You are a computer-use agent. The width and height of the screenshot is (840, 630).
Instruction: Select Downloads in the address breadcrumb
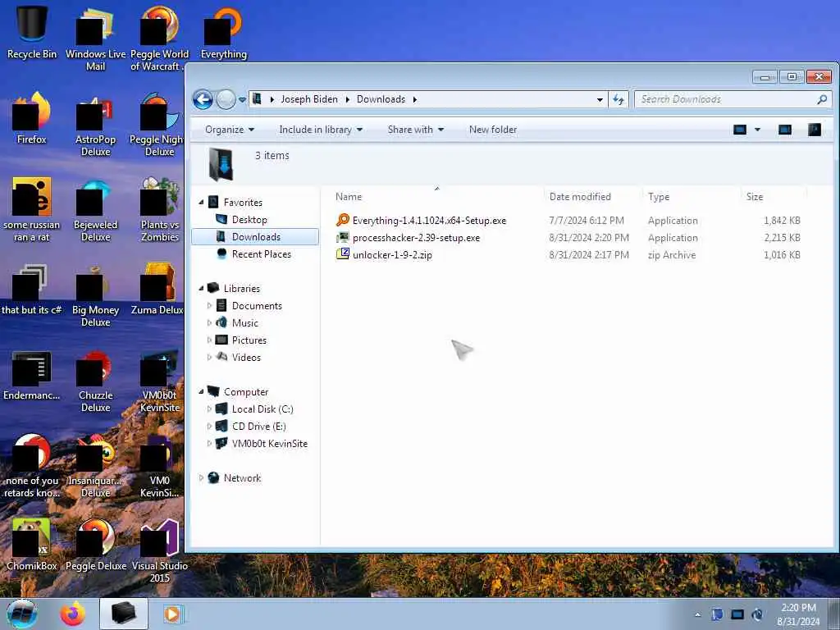pyautogui.click(x=381, y=99)
